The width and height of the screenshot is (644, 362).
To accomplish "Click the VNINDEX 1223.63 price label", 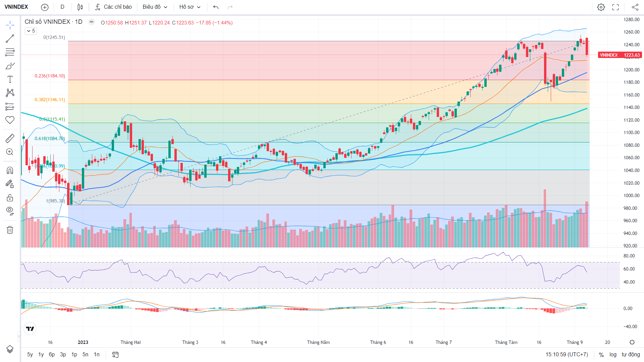I will point(620,55).
